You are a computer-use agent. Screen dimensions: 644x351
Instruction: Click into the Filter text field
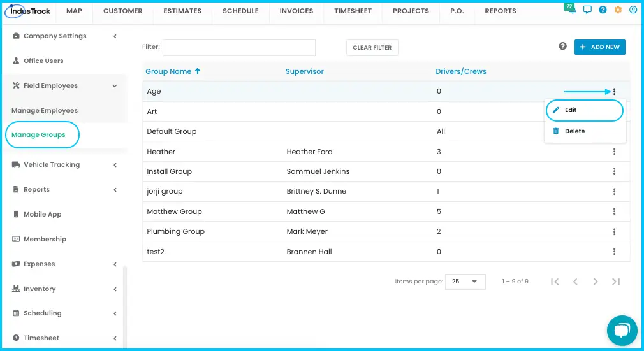point(239,48)
